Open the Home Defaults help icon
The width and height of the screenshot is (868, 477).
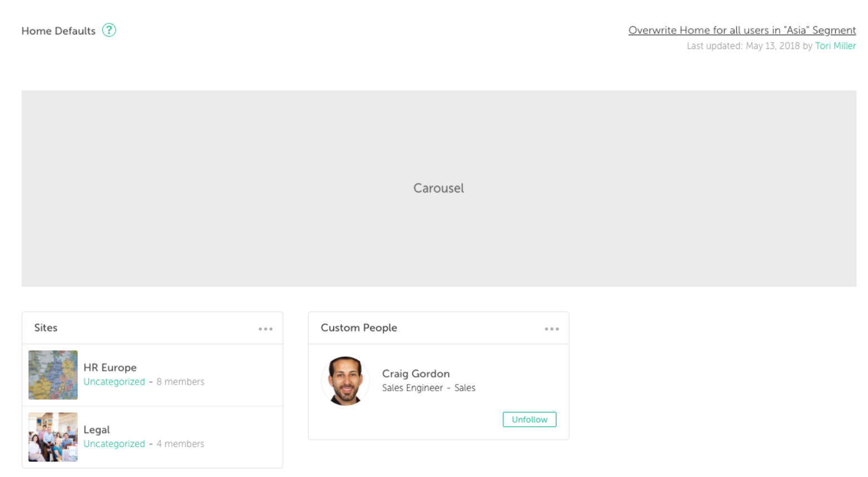(109, 30)
